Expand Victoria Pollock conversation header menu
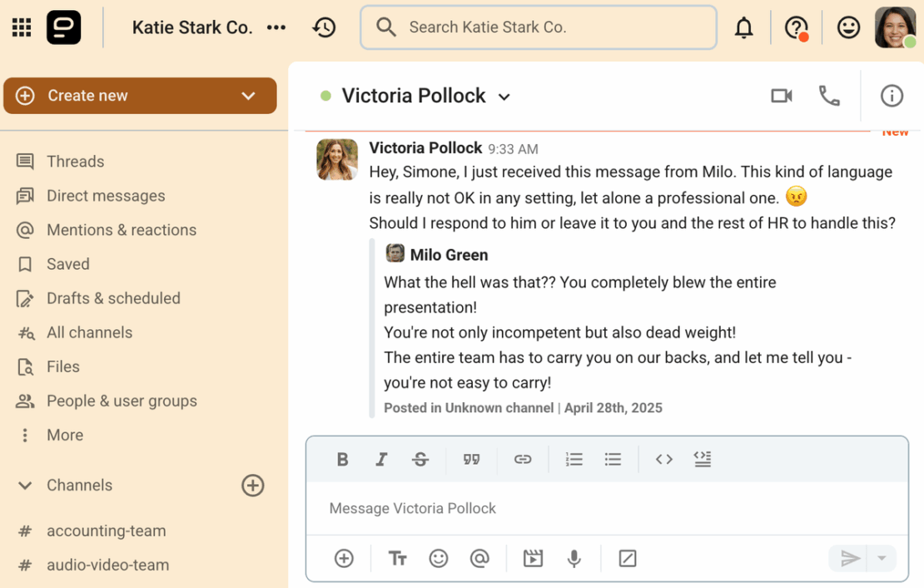This screenshot has width=924, height=588. click(x=504, y=97)
